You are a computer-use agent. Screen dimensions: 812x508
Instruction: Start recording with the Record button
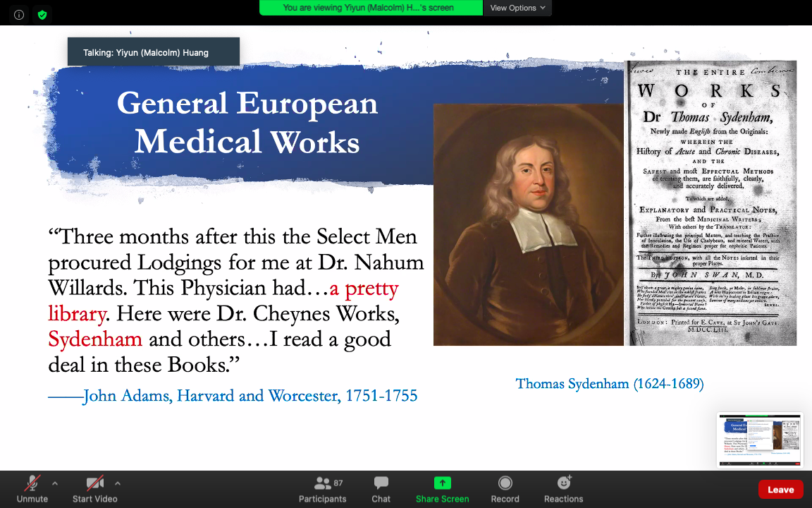[505, 489]
